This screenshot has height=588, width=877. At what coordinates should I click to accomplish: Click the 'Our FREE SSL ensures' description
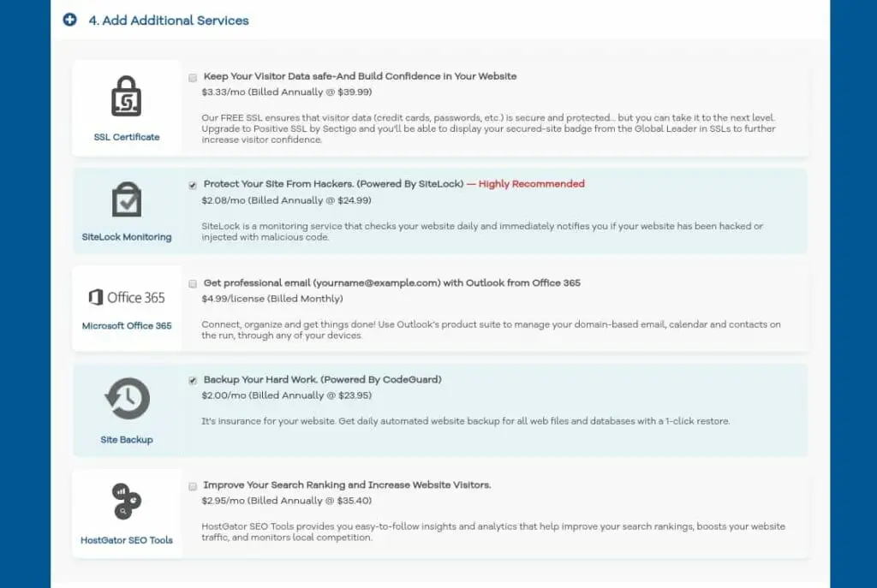(x=489, y=128)
